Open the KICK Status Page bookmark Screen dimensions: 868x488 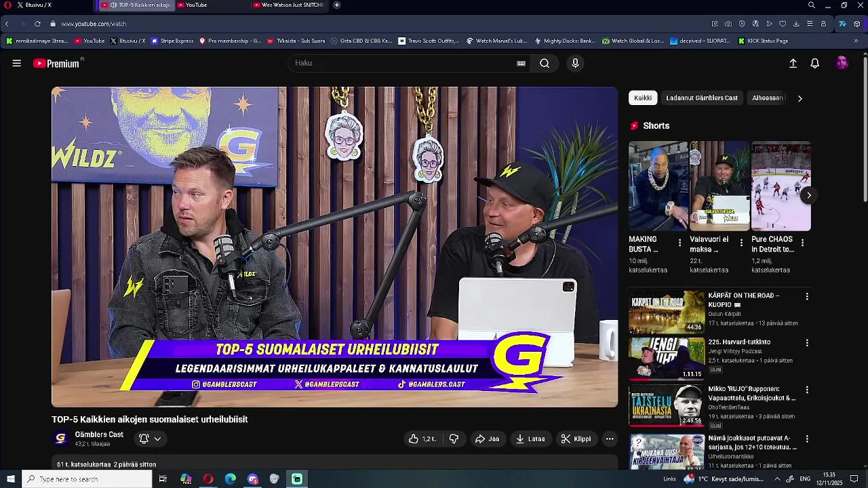[762, 41]
